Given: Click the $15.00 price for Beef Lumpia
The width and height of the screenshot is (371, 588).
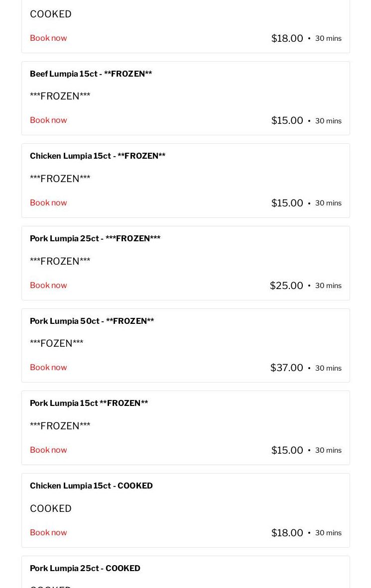Looking at the screenshot, I should tap(287, 121).
